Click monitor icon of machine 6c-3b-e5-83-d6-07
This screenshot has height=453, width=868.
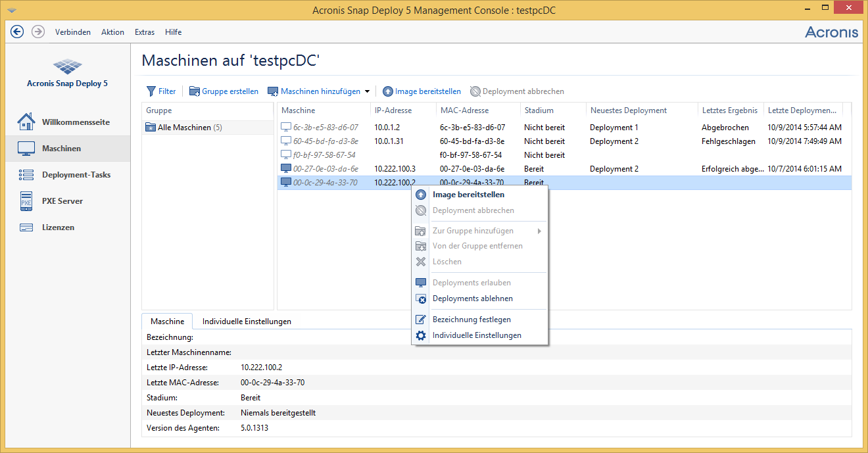pos(286,127)
